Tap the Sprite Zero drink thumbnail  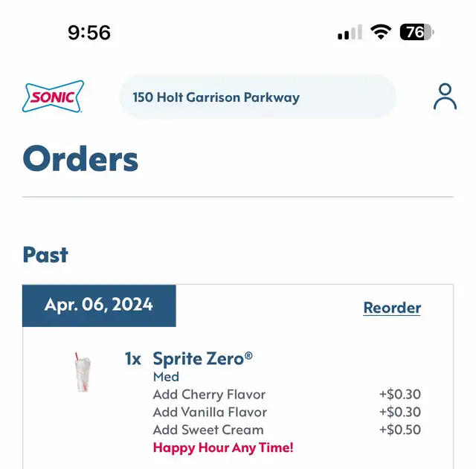83,372
